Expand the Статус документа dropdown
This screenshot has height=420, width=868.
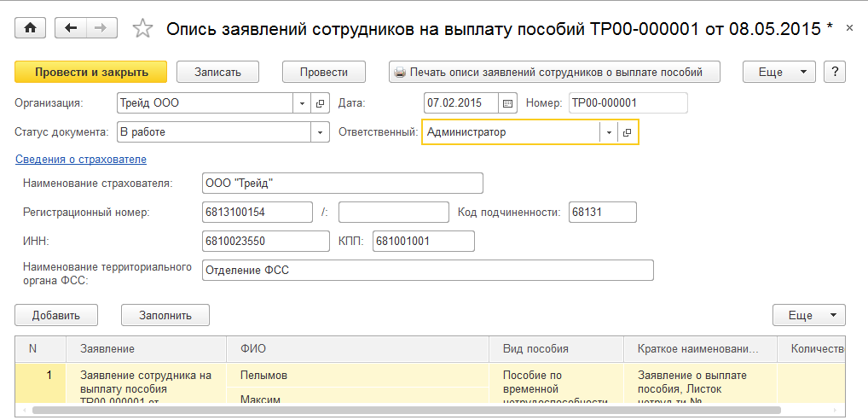321,132
